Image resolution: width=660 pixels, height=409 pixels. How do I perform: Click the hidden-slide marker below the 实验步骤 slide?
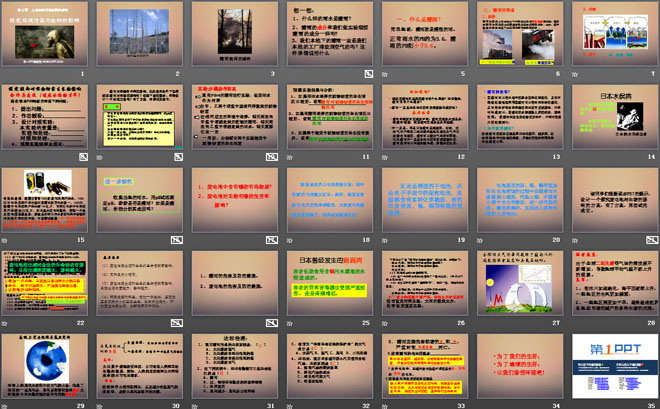(x=272, y=157)
